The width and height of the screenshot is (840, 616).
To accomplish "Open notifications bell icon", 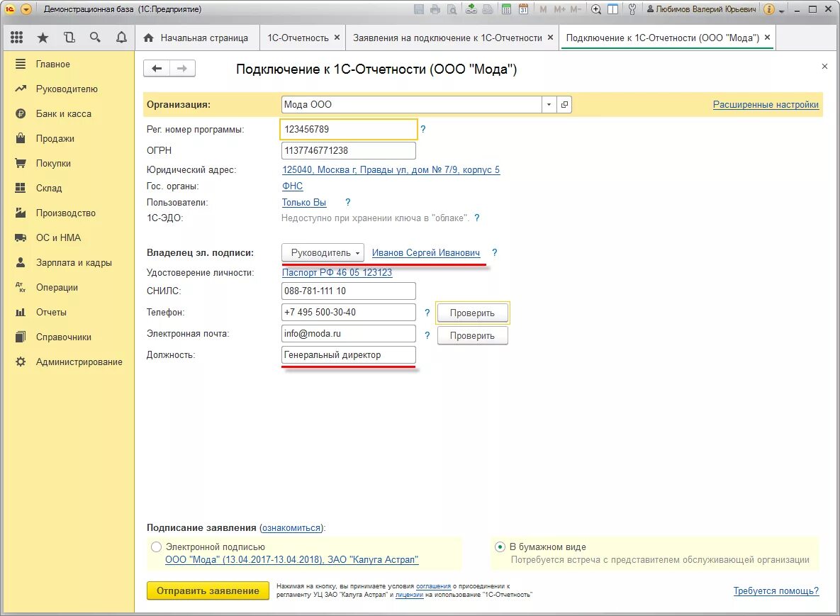I will 122,38.
